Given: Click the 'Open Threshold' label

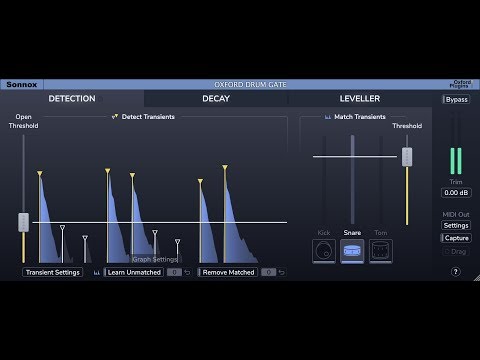Looking at the screenshot, I should click(23, 121).
